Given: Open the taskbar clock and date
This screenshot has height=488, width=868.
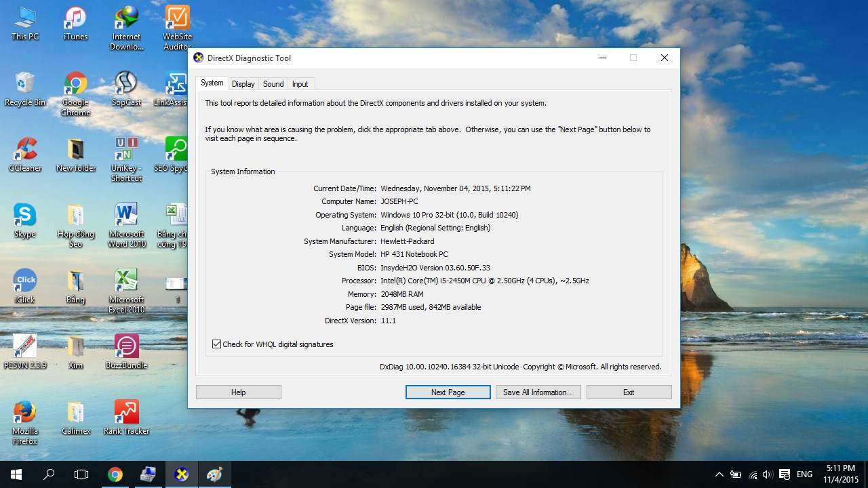Looking at the screenshot, I should [841, 474].
